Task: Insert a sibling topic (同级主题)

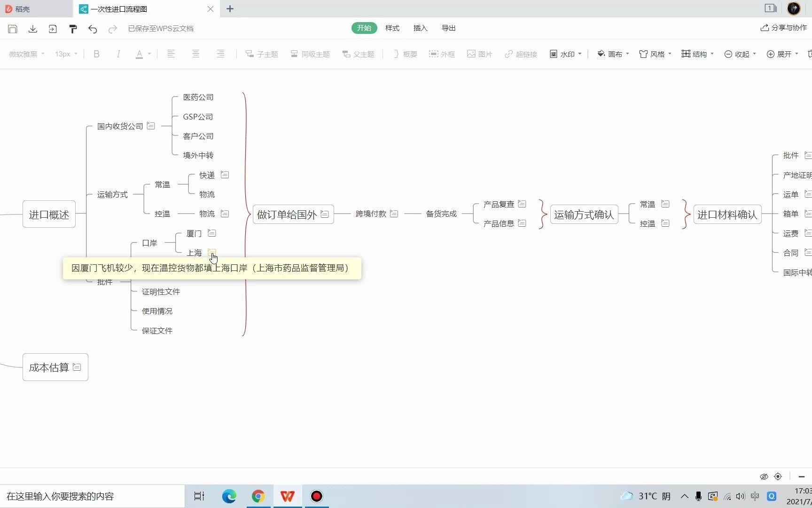Action: (x=310, y=54)
